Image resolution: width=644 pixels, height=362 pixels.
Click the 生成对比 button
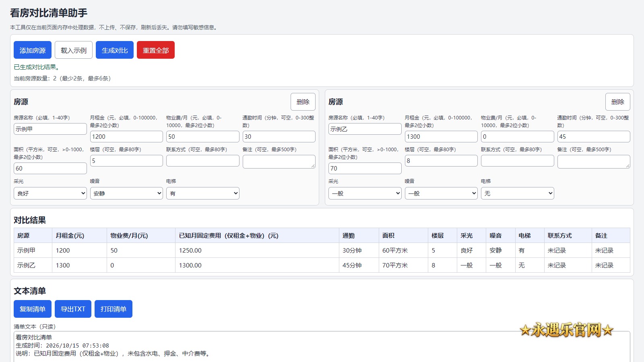coord(115,50)
